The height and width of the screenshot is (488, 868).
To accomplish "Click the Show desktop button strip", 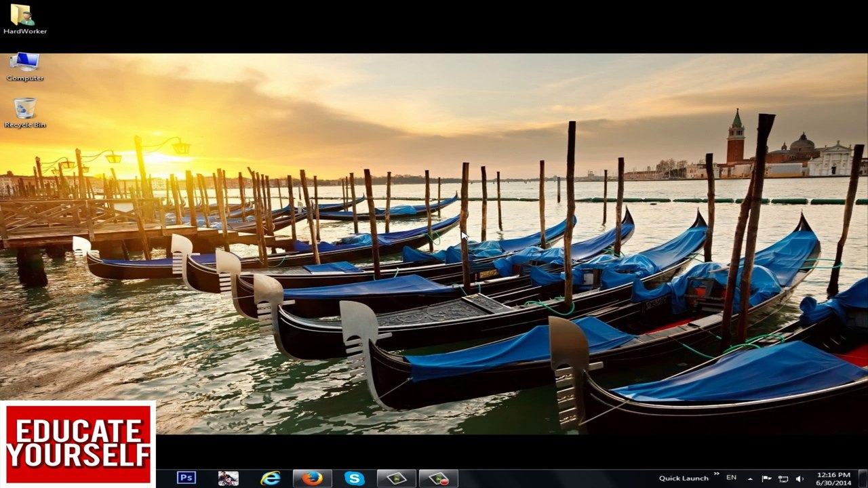I will 863,478.
